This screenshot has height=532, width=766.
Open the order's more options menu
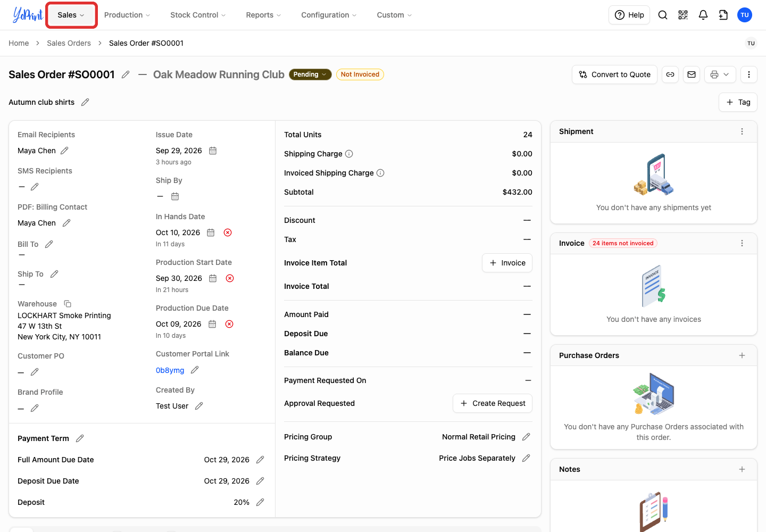pyautogui.click(x=749, y=74)
